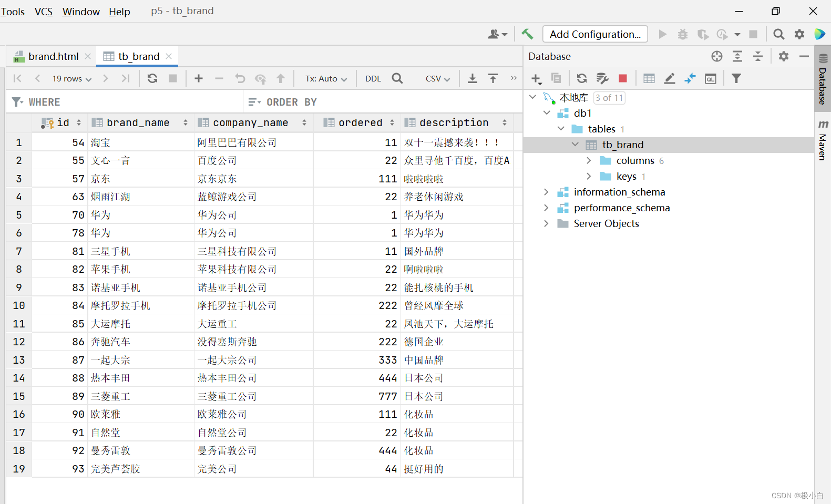Click the WHERE filter field
This screenshot has height=504, width=831.
coord(125,102)
